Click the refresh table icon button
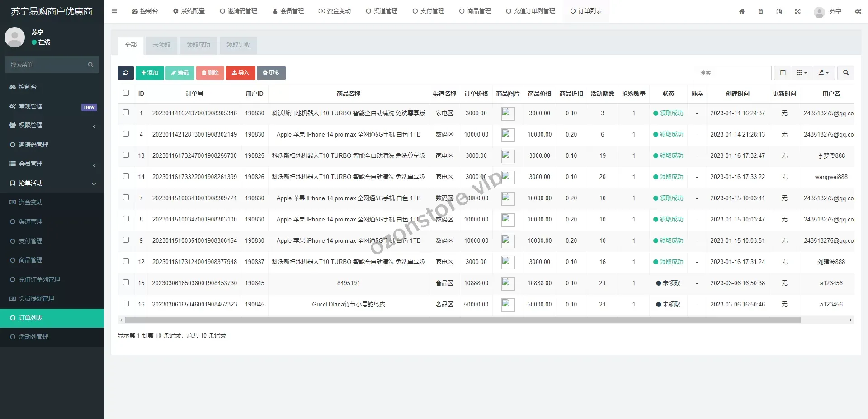The width and height of the screenshot is (868, 419). 126,73
